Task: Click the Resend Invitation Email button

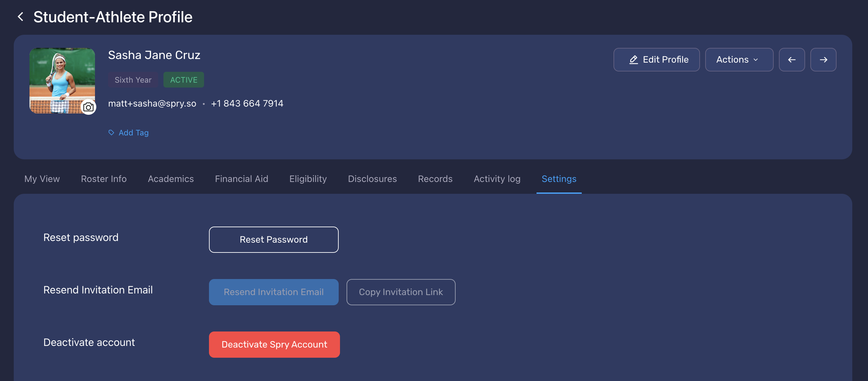Action: 274,292
